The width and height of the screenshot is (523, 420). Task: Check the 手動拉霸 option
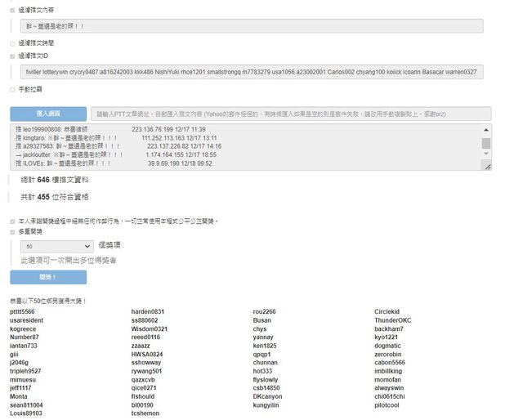pos(12,89)
